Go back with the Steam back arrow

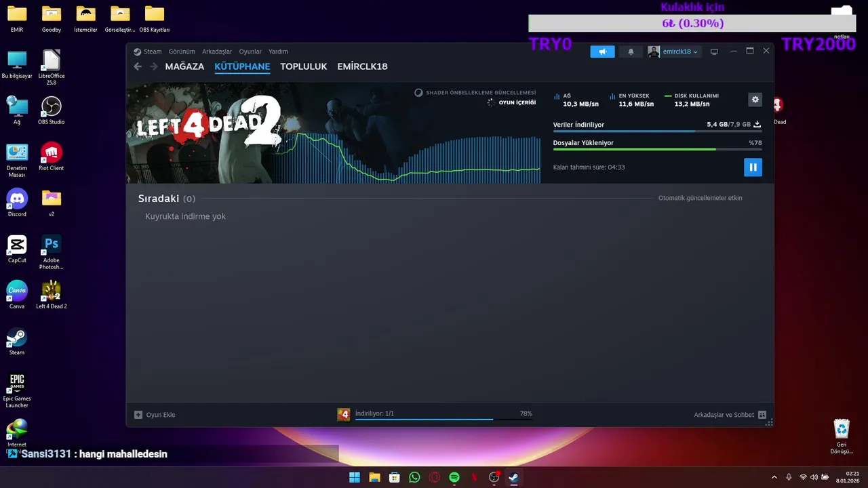click(x=138, y=66)
